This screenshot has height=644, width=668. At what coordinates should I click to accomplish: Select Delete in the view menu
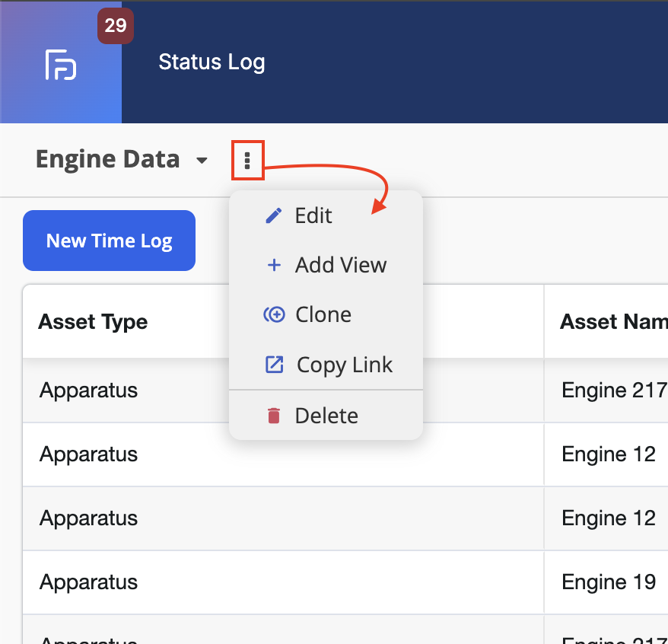tap(326, 416)
